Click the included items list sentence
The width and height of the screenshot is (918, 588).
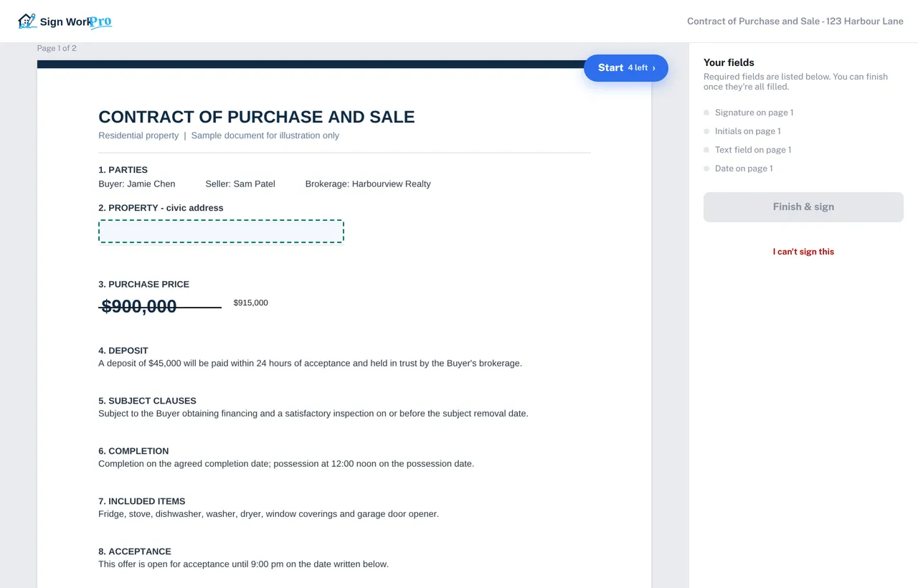point(268,513)
